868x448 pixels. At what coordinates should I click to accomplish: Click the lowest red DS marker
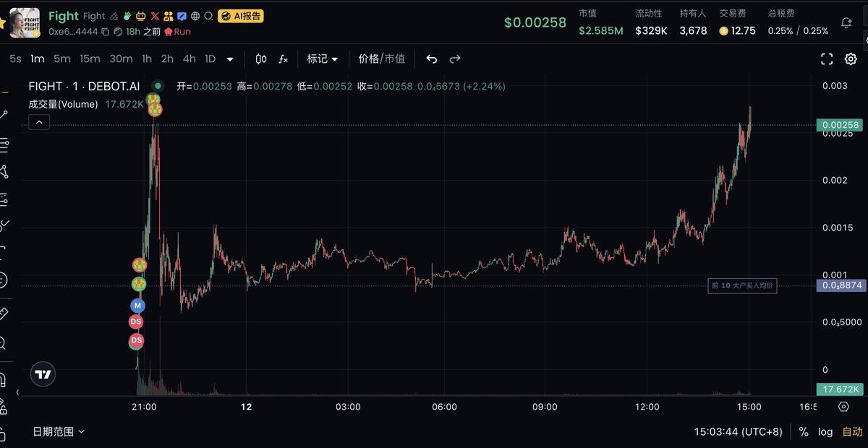point(137,340)
